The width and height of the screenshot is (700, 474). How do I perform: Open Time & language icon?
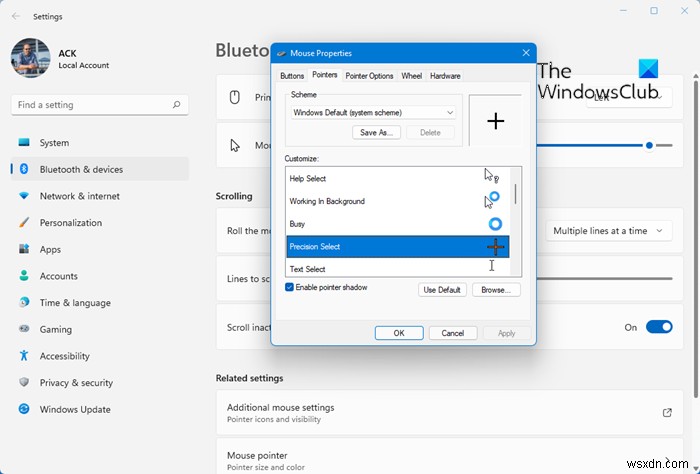tap(24, 303)
